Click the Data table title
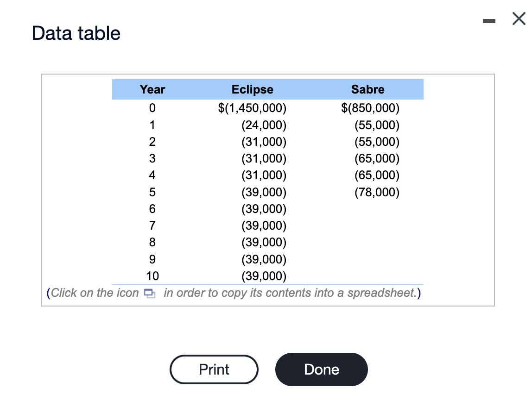Viewport: 532px width, 413px height. pyautogui.click(x=75, y=33)
